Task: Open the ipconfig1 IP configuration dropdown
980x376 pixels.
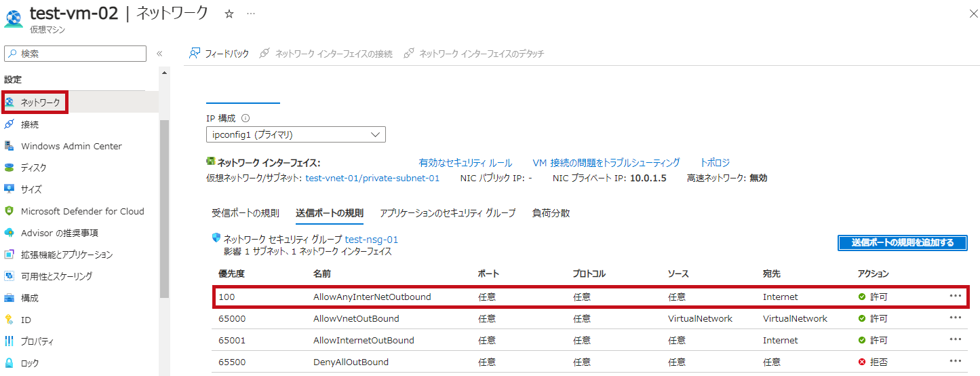Action: coord(296,134)
